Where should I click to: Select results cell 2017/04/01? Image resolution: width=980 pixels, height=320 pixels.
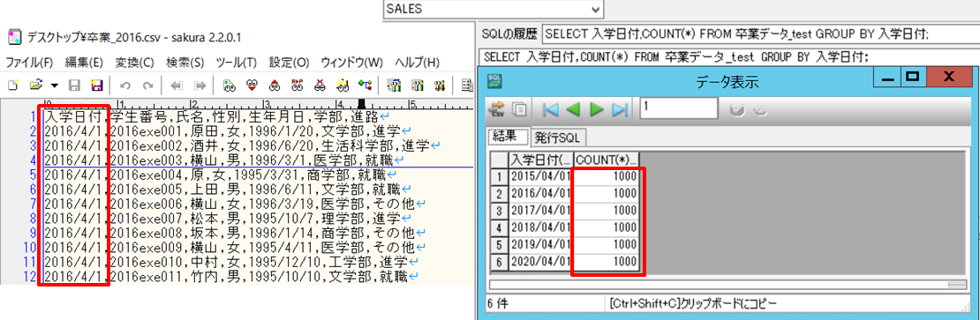tap(540, 210)
